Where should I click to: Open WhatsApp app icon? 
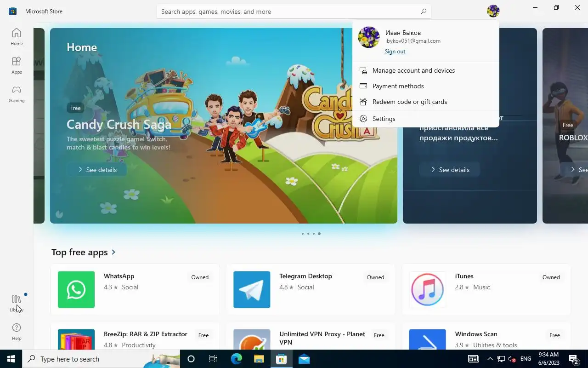tap(76, 289)
